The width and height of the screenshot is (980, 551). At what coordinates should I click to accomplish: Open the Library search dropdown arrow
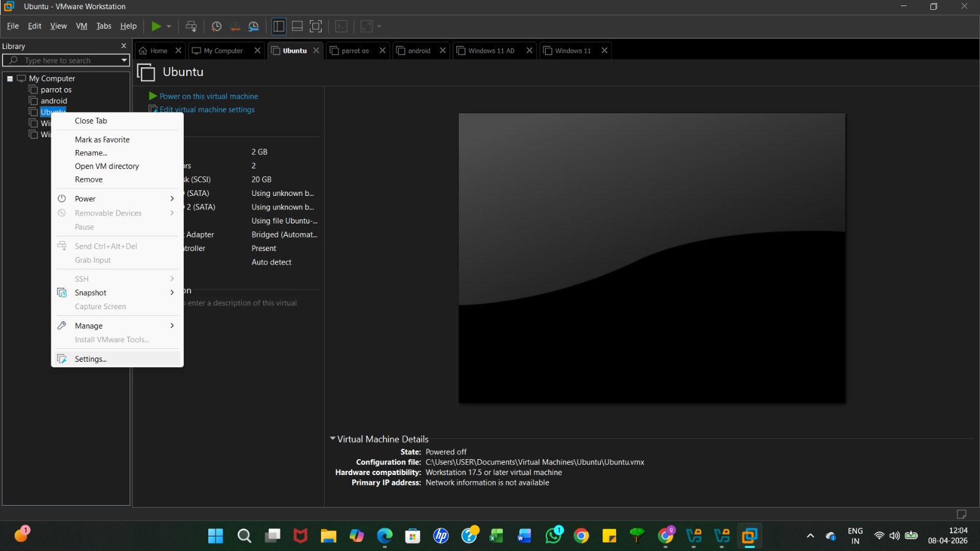point(124,61)
